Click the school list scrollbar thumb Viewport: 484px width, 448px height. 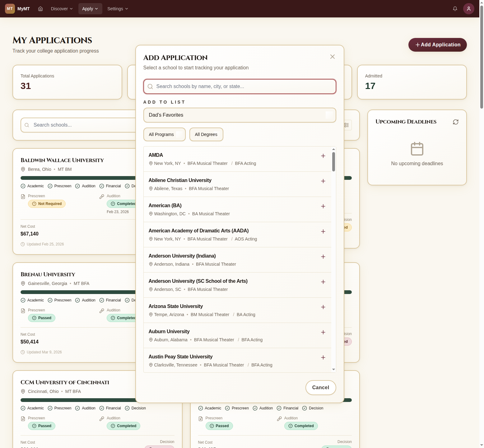(333, 162)
